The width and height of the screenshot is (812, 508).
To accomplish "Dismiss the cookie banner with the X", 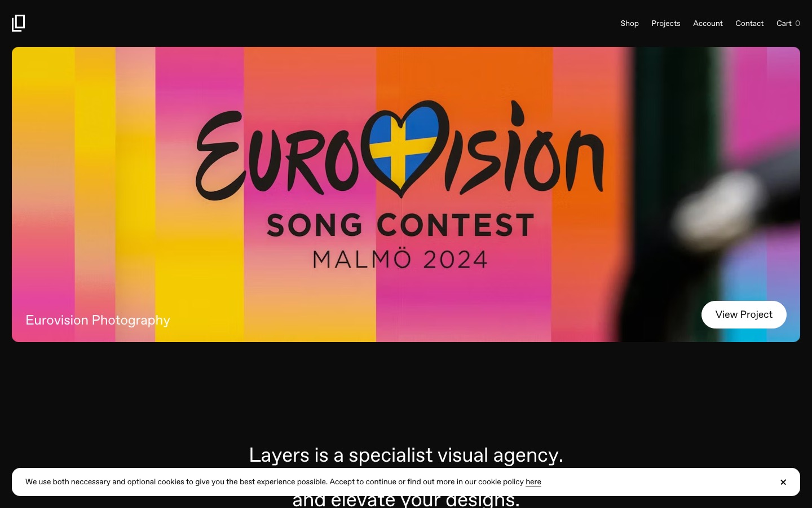I will 783,482.
